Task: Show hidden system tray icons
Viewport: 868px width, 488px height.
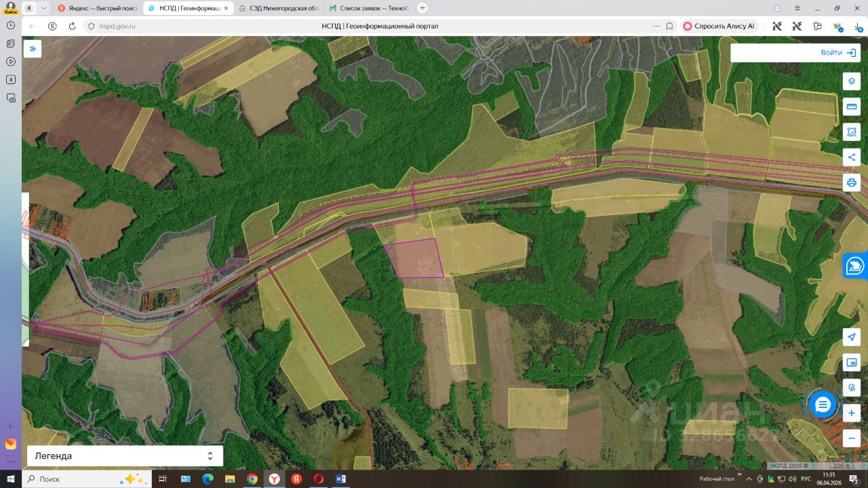Action: (748, 479)
